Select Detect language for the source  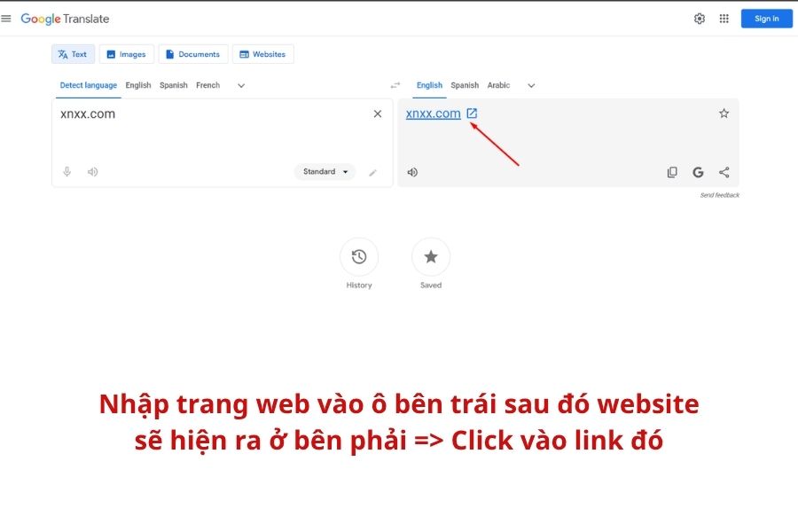click(x=88, y=84)
